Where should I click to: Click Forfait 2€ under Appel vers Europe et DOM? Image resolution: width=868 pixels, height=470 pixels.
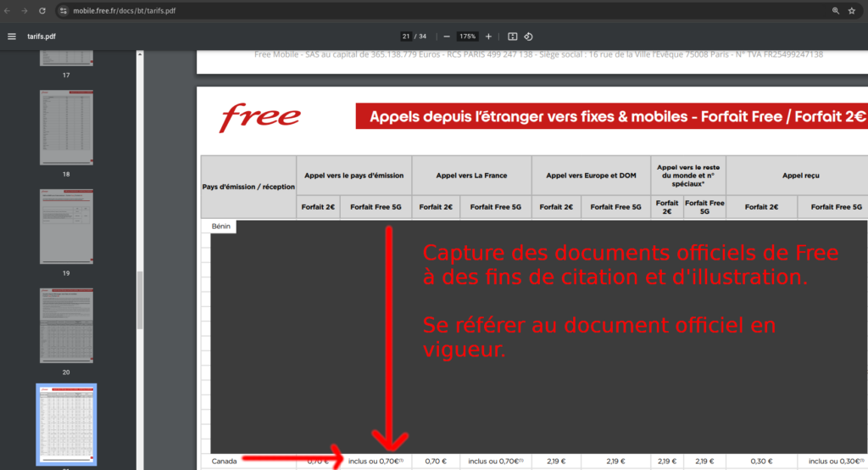[556, 207]
